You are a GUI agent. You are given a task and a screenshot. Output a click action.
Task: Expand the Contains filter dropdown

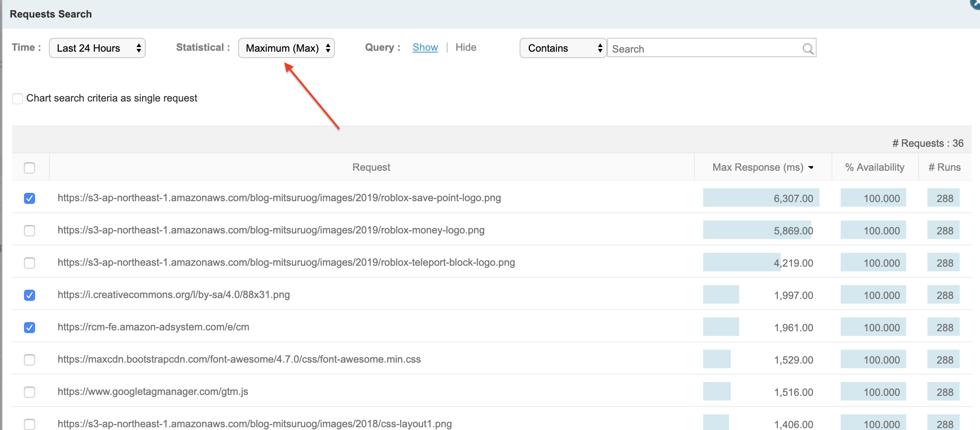pos(563,48)
